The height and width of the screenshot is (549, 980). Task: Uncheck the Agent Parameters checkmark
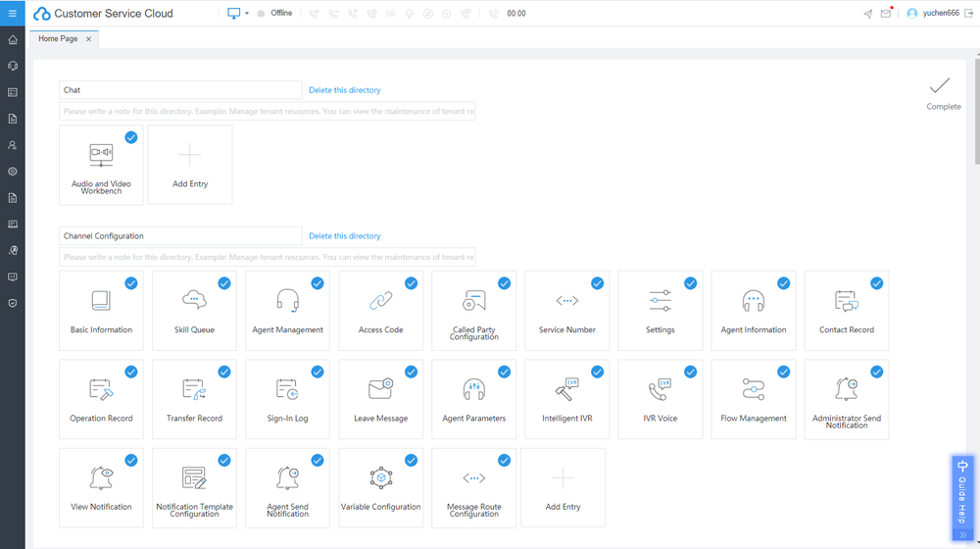click(504, 372)
